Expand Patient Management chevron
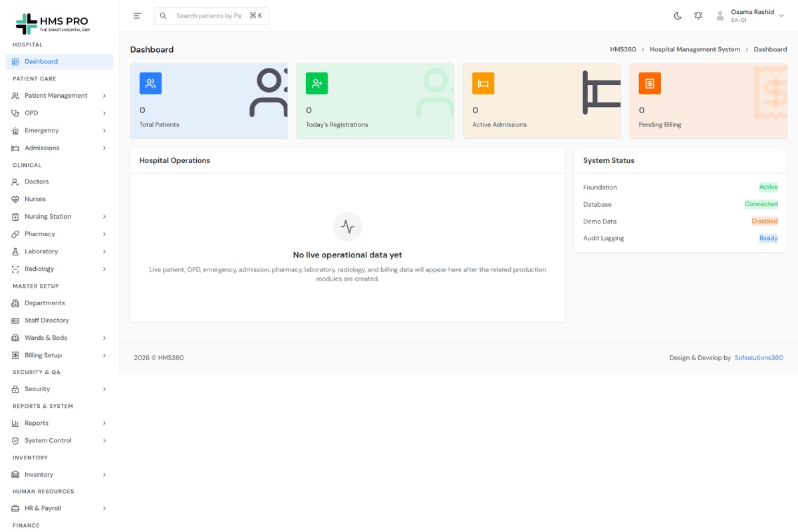Screen dimensions: 798x532 pos(104,96)
